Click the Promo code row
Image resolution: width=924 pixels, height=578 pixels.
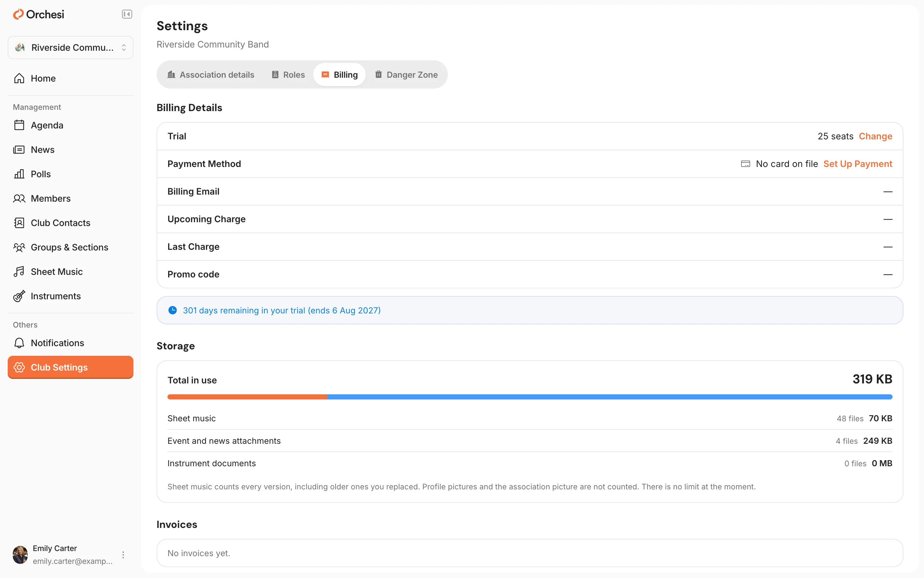[530, 274]
